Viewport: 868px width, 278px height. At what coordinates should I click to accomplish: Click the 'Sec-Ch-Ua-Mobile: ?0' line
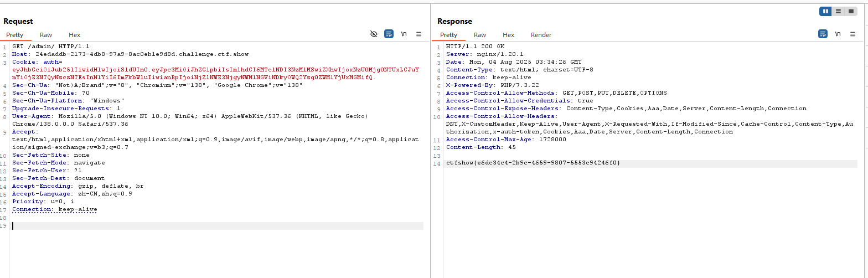pyautogui.click(x=50, y=93)
